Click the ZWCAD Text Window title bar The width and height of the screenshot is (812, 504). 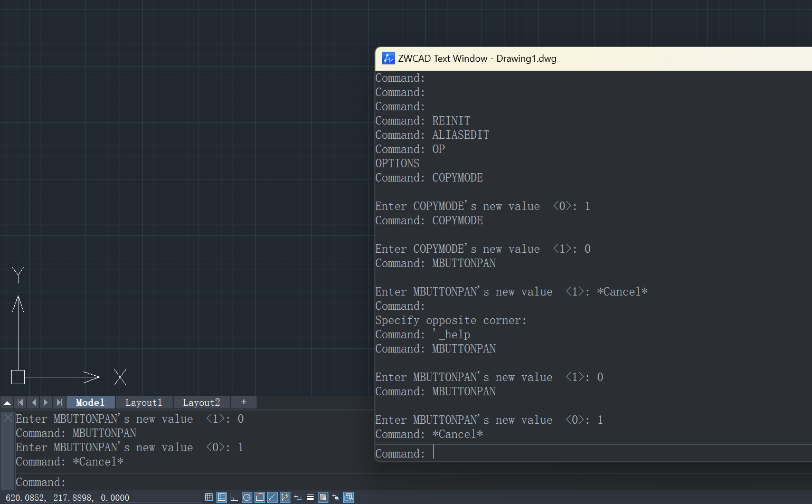[x=593, y=59]
